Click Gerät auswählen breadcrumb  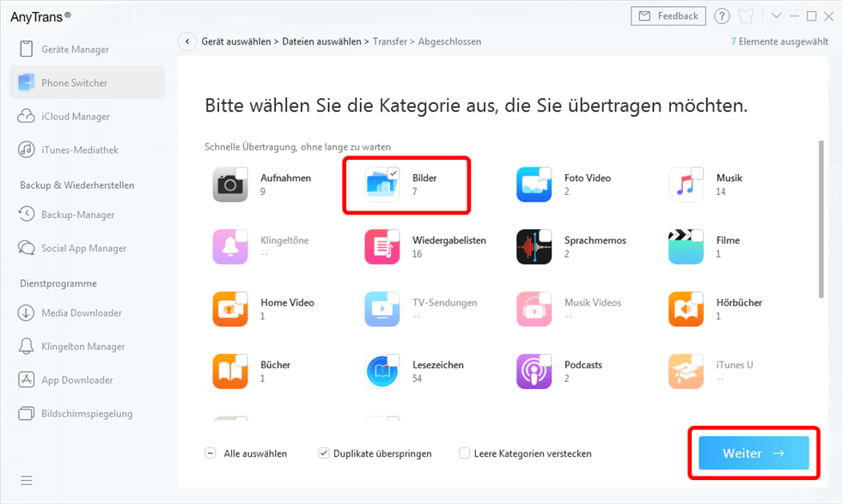pyautogui.click(x=236, y=41)
